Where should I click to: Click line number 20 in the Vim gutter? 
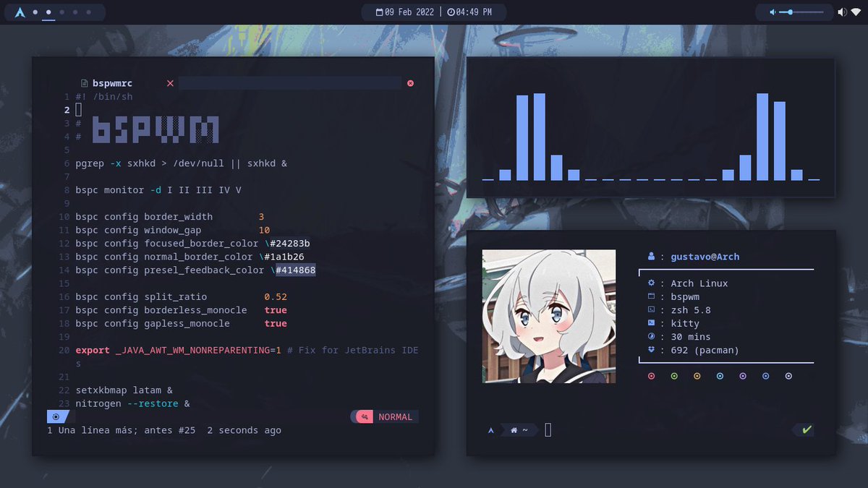point(64,350)
